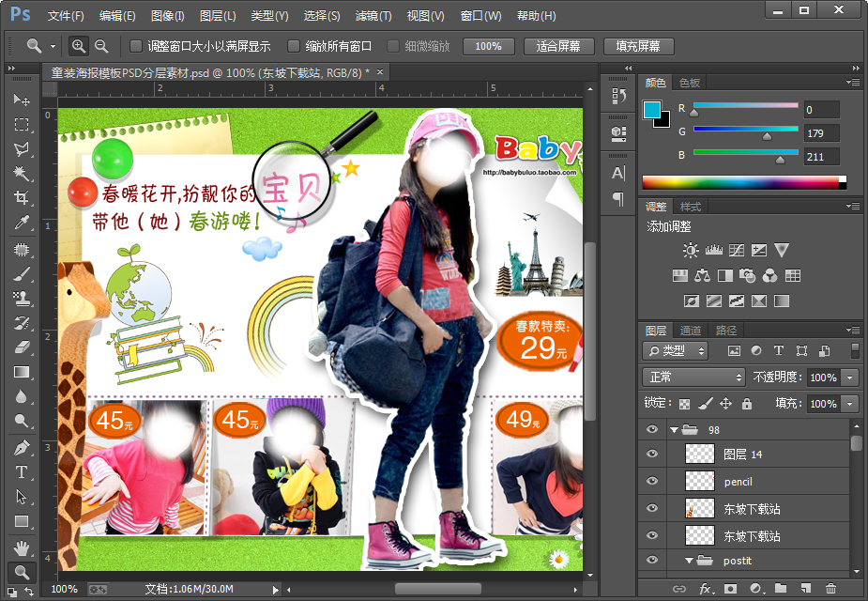Collapse the postit group

[x=689, y=561]
